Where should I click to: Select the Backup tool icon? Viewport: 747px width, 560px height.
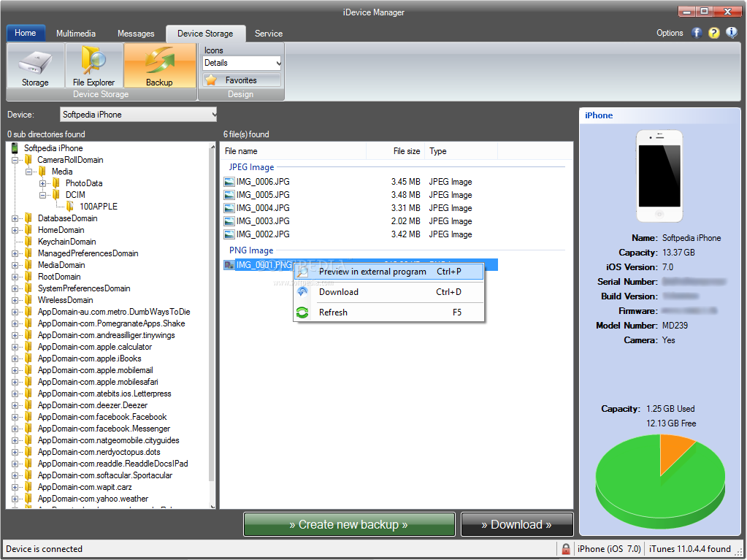160,66
